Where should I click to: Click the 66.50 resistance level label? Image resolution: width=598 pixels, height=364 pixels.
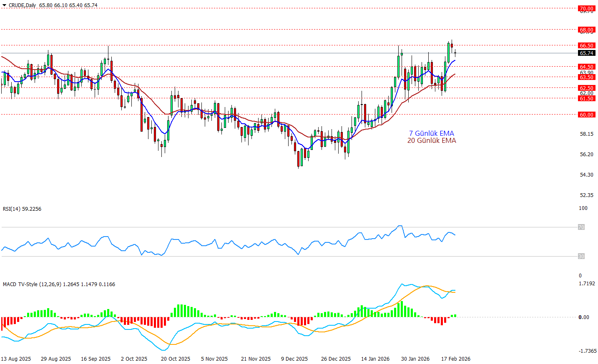pyautogui.click(x=586, y=45)
